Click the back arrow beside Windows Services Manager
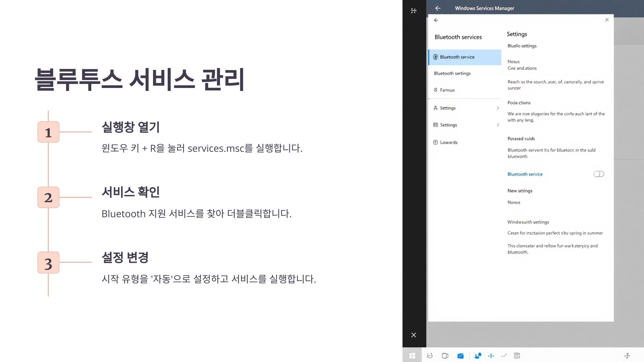 438,8
